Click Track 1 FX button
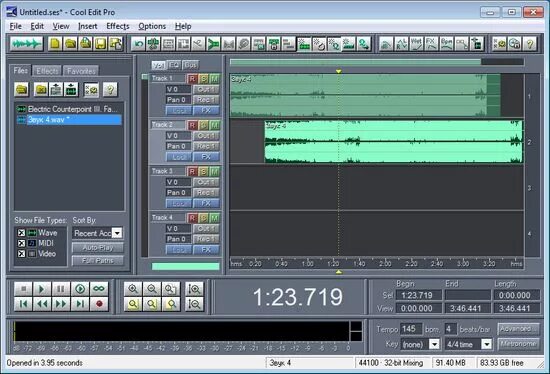This screenshot has height=374, width=550. [206, 110]
